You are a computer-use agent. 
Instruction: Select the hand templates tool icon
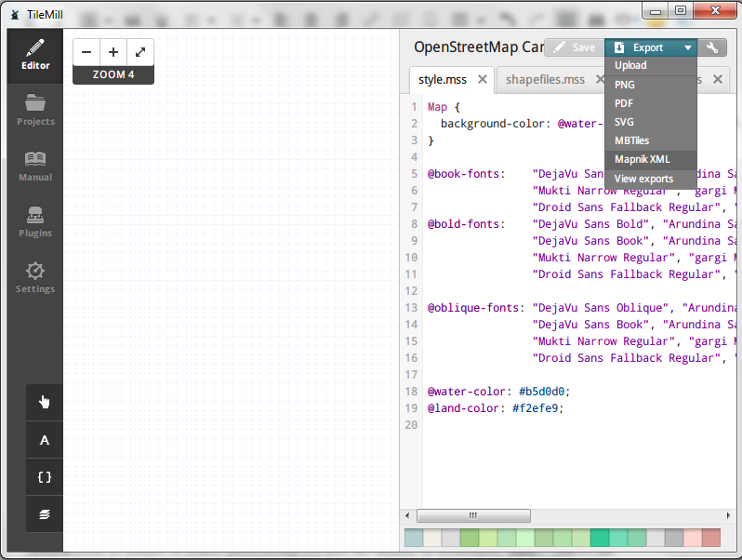[45, 403]
